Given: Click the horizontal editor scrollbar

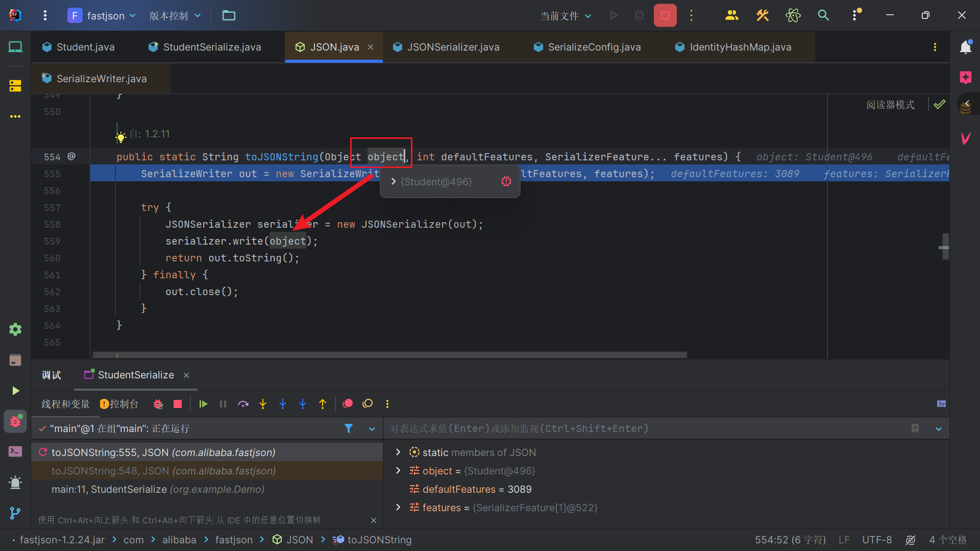Looking at the screenshot, I should [389, 354].
